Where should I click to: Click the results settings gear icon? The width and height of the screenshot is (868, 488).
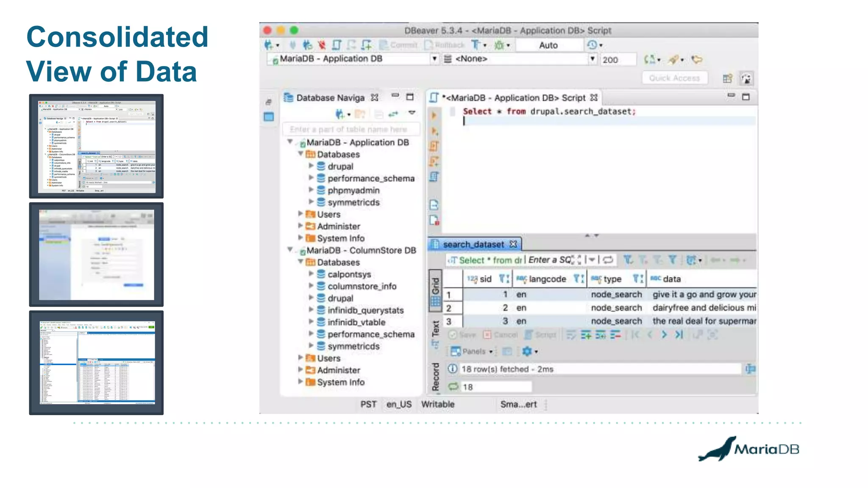(x=527, y=351)
